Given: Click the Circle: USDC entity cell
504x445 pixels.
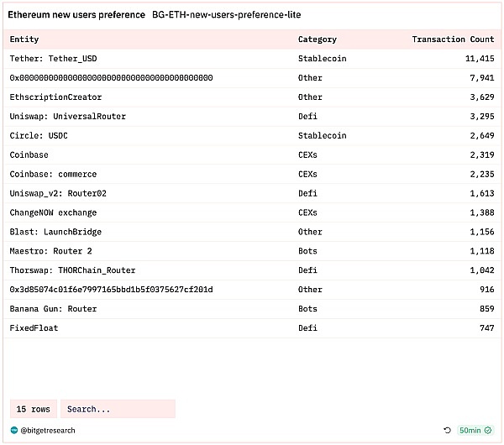Looking at the screenshot, I should coord(39,136).
